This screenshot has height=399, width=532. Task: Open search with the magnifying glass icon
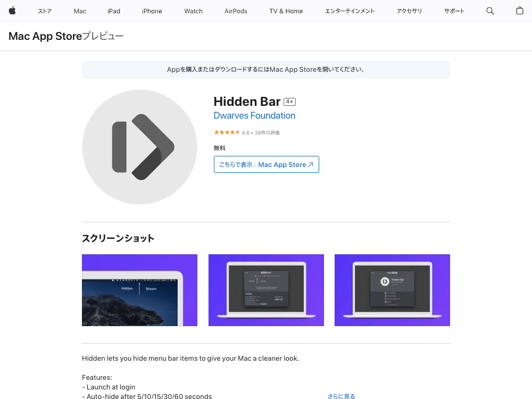coord(489,11)
